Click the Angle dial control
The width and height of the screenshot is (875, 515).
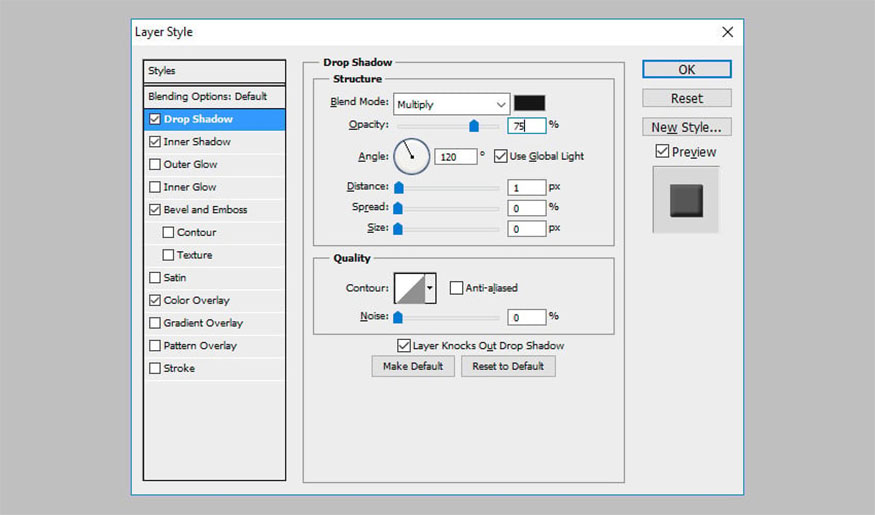pyautogui.click(x=411, y=156)
